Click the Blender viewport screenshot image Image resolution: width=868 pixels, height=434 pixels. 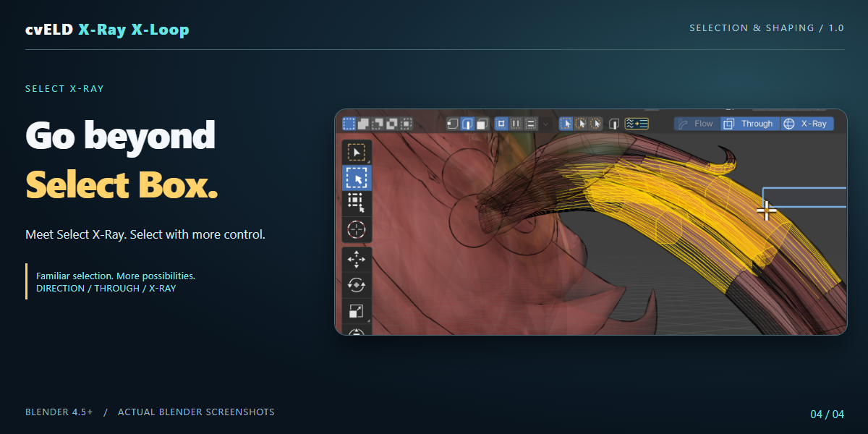(x=591, y=222)
